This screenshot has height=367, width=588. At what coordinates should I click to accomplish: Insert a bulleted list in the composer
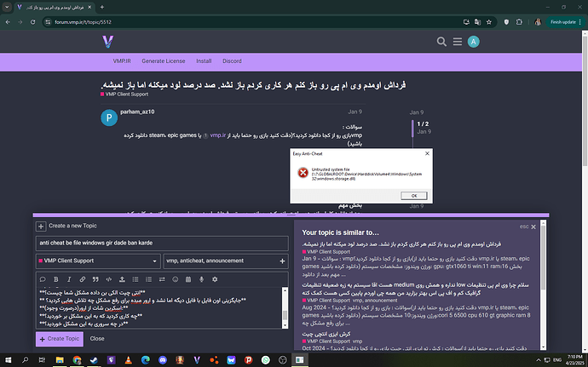[x=135, y=279]
